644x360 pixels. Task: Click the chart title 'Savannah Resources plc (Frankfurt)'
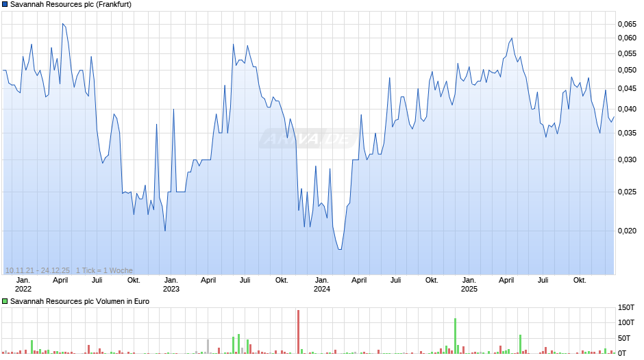point(71,5)
